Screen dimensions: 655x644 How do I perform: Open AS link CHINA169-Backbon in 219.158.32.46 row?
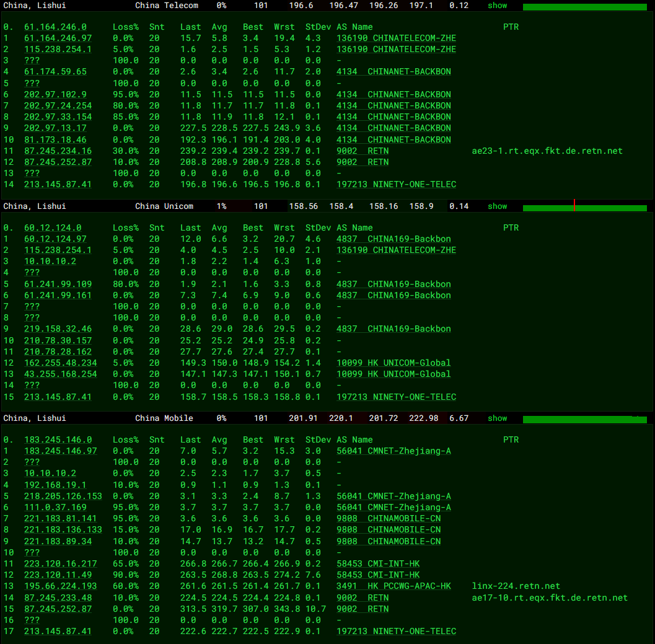[x=393, y=329]
